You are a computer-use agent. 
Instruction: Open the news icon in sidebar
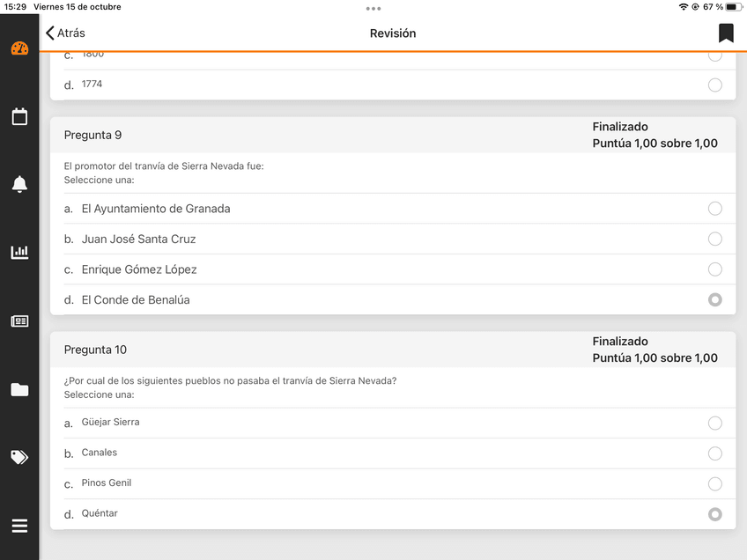pos(19,321)
